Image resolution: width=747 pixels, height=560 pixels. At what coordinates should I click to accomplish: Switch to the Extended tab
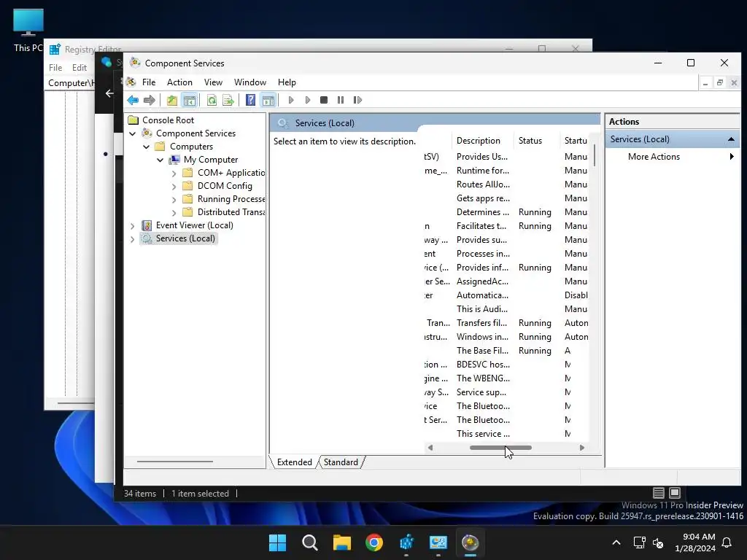click(x=295, y=462)
